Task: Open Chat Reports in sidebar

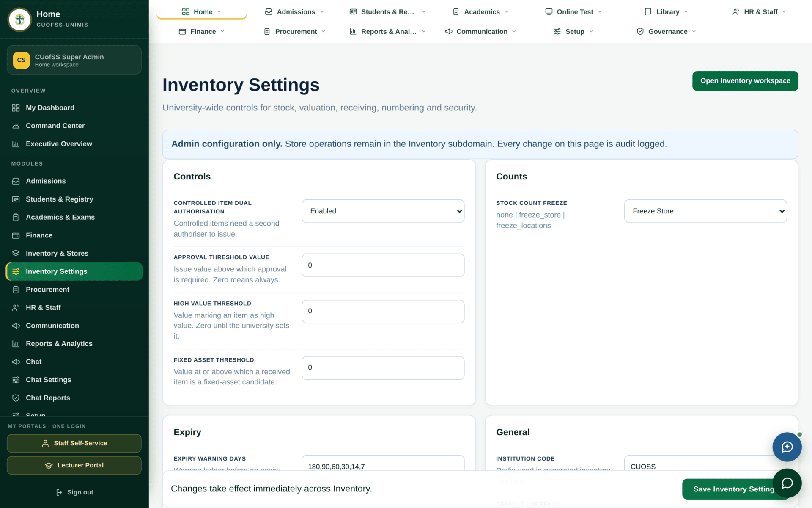Action: pyautogui.click(x=74, y=398)
